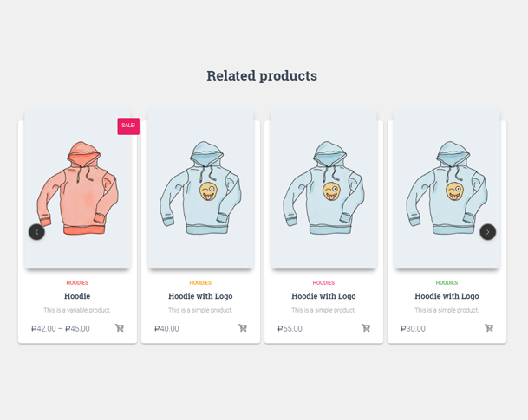Add the ₽30.00 Hoodie with Logo to cart

[489, 328]
